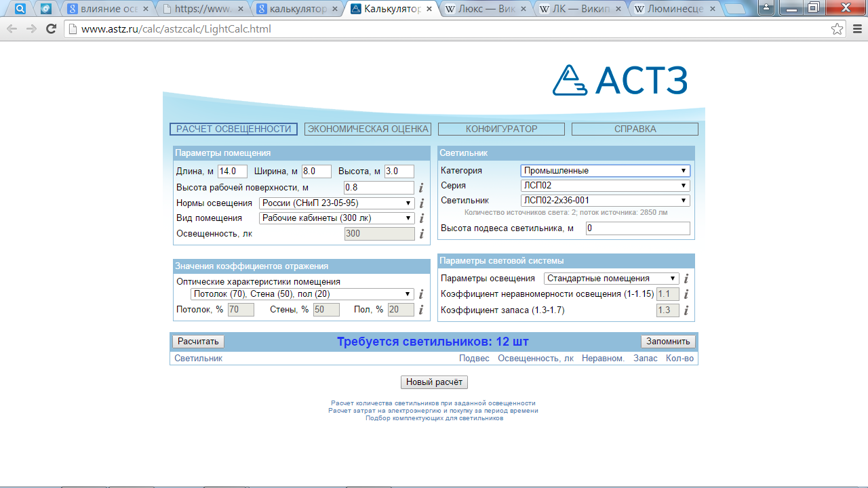Click the Высота рабочей поверхности field

coord(379,188)
